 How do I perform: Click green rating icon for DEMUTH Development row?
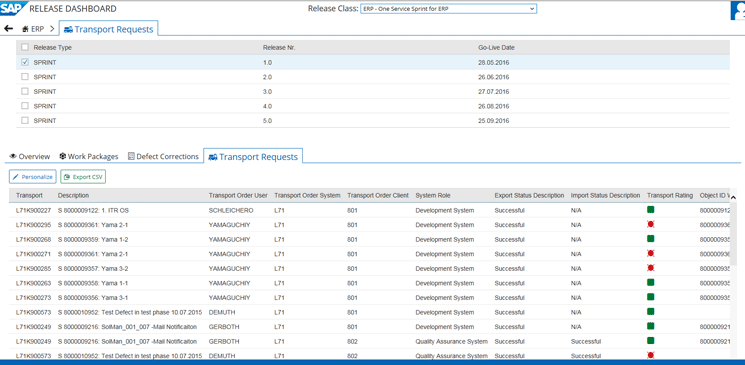(650, 312)
